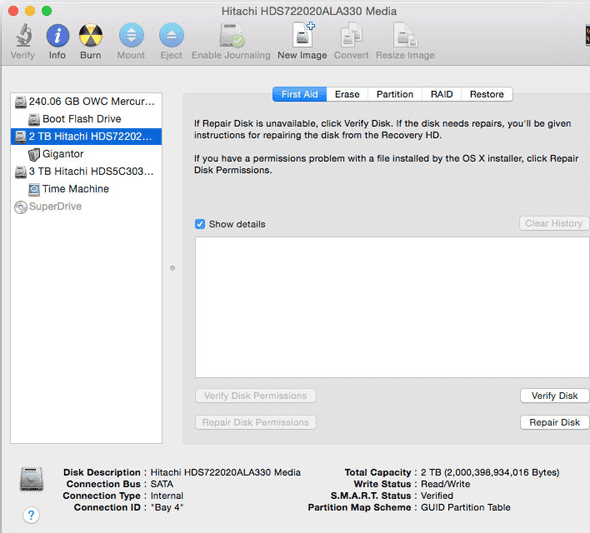Click the Resize Image toolbar icon
Screen dimensions: 590x533
(405, 35)
